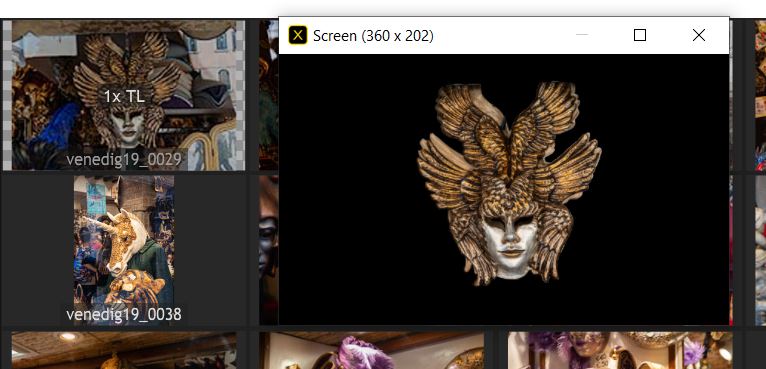Click the venedig19_0038 filename label
The height and width of the screenshot is (369, 766).
click(x=124, y=314)
